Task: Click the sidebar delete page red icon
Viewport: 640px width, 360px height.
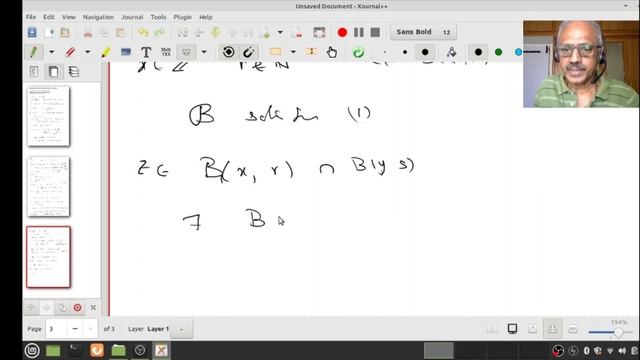Action: pyautogui.click(x=77, y=308)
